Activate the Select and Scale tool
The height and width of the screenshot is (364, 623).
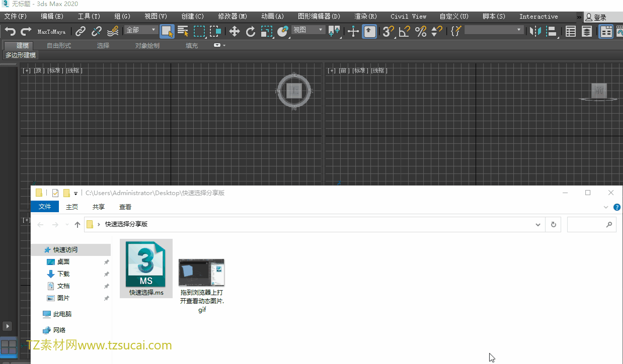pos(267,31)
